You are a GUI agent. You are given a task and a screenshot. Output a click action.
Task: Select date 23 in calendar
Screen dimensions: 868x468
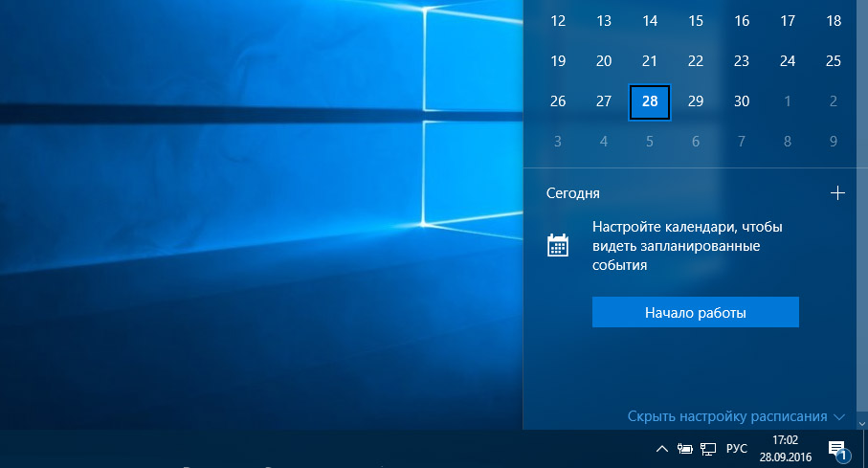tap(742, 61)
